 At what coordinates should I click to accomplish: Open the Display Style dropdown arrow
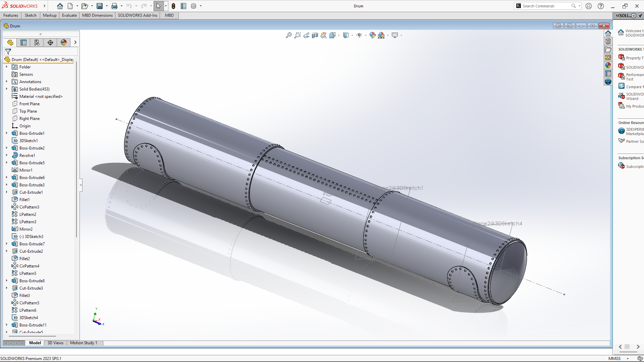(352, 35)
